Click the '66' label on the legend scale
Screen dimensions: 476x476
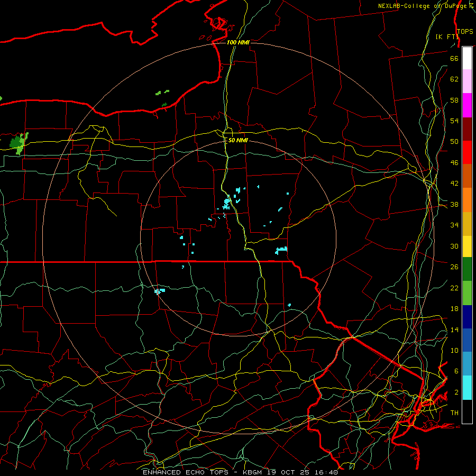[454, 58]
